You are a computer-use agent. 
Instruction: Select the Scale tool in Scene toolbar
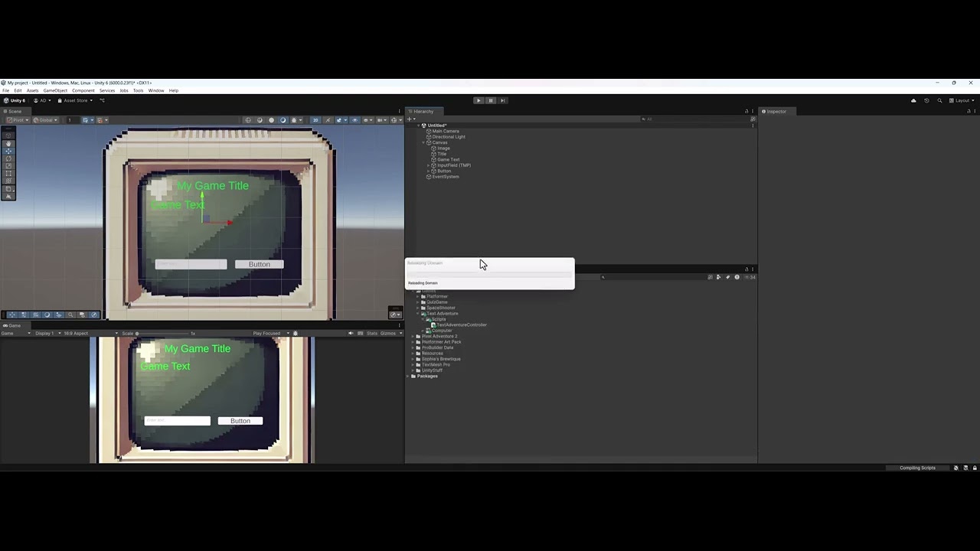click(x=9, y=166)
